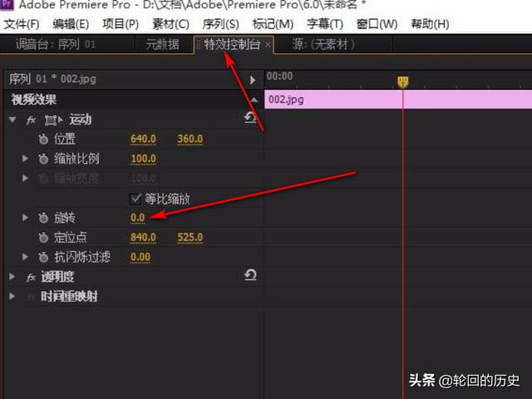Click the reset icon for 透明度 effect
This screenshot has width=532, height=399.
click(250, 275)
